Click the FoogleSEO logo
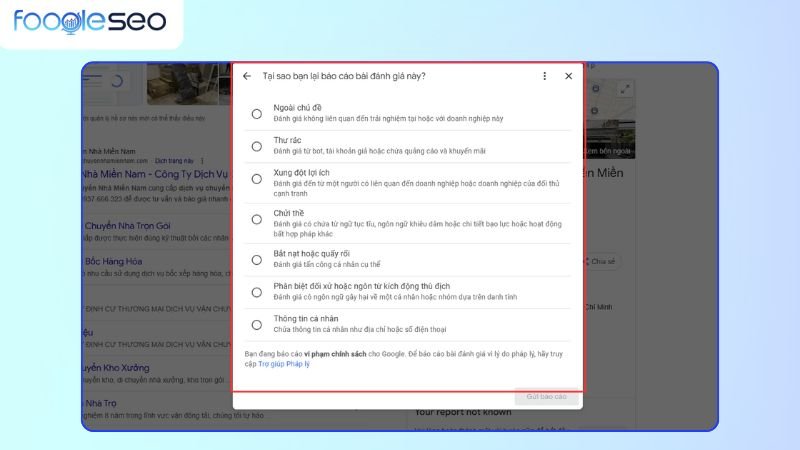The height and width of the screenshot is (450, 800). 90,22
